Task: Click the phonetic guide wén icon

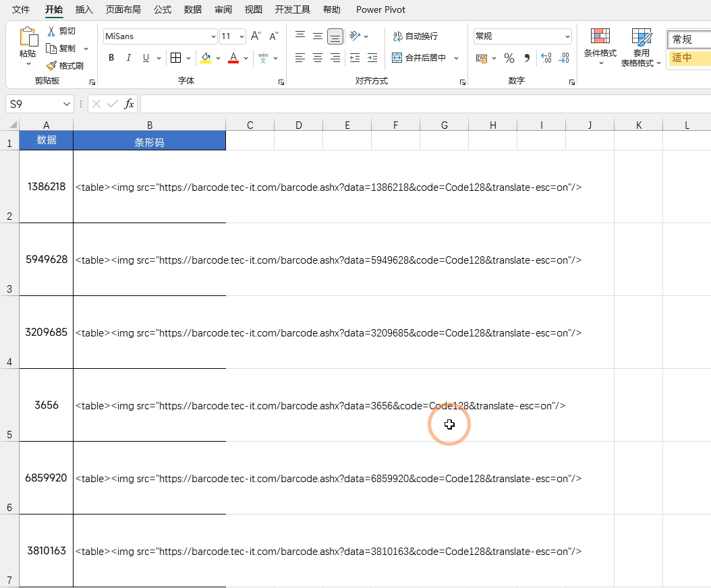Action: tap(263, 57)
